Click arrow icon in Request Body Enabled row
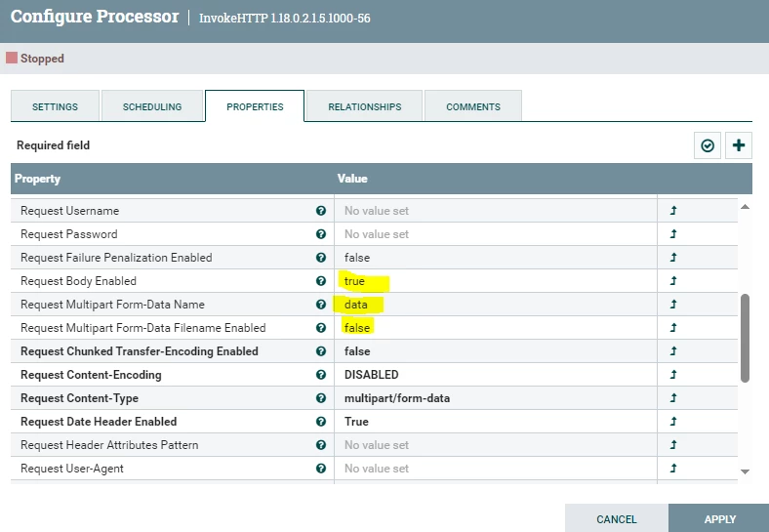 point(673,281)
